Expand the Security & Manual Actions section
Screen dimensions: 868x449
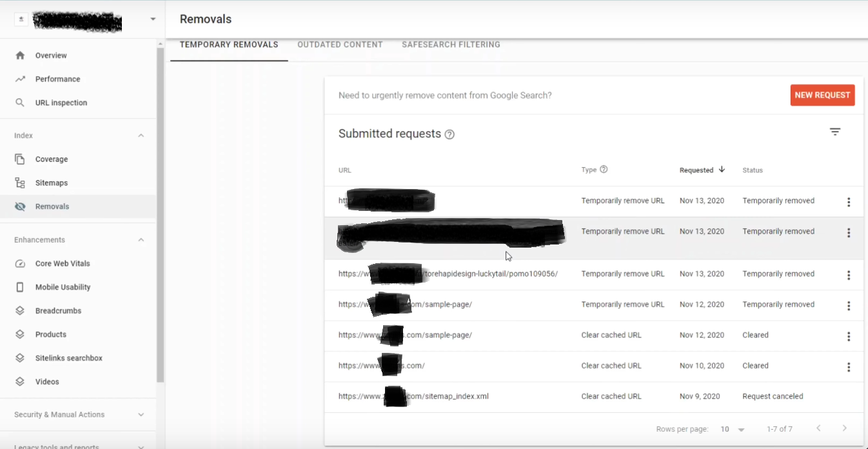tap(141, 414)
